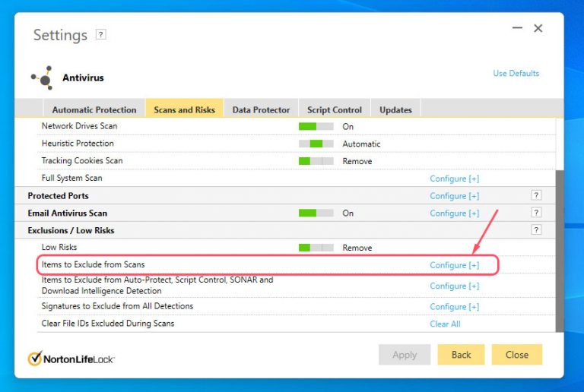Click the help icon next to Settings title
Image resolution: width=584 pixels, height=392 pixels.
(x=100, y=35)
